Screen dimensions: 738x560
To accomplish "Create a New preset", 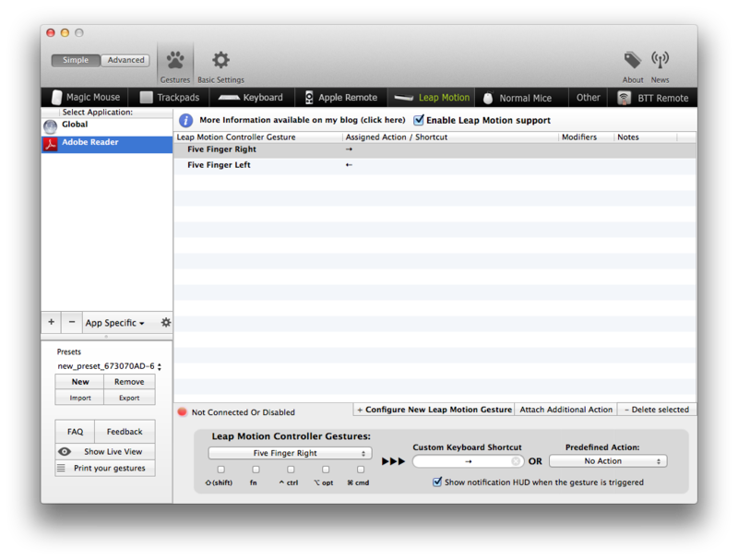I will coord(80,382).
